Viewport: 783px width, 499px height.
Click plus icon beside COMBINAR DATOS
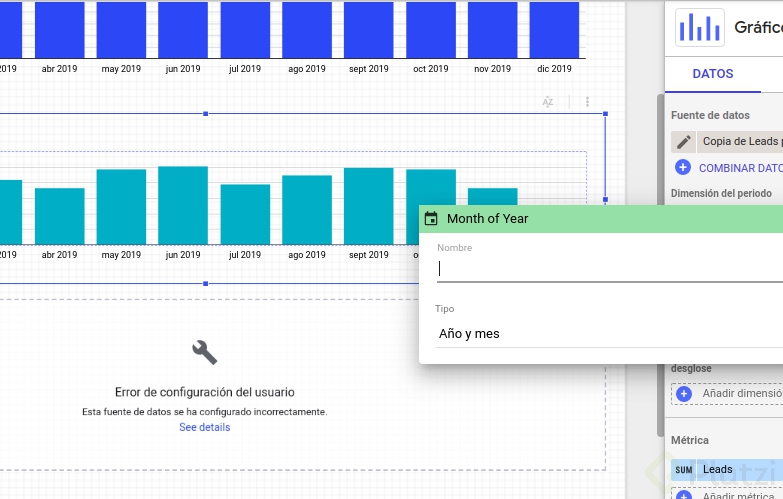pos(683,167)
